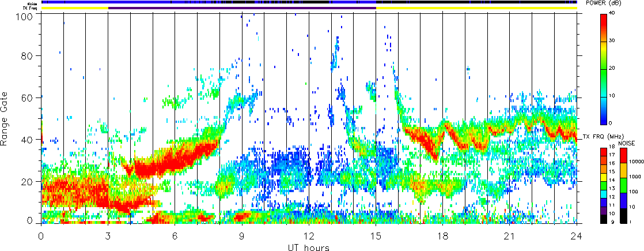The width and height of the screenshot is (644, 251).
Task: Click the POWER (dB) colorbar title
Action: click(604, 3)
